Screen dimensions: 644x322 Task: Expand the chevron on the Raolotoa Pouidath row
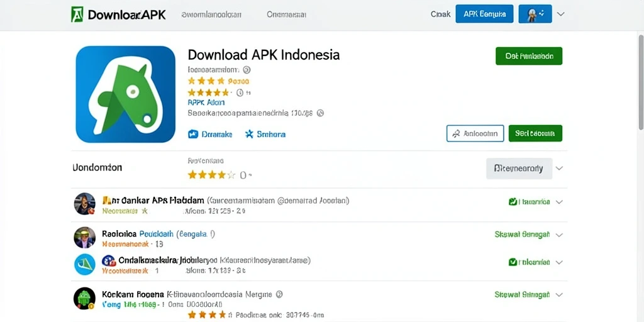tap(559, 235)
